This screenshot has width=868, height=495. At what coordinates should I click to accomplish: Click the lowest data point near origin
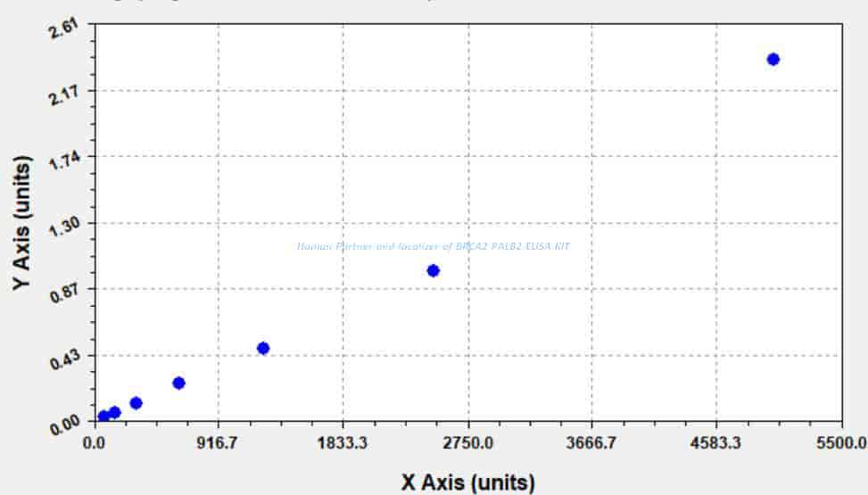tap(103, 417)
